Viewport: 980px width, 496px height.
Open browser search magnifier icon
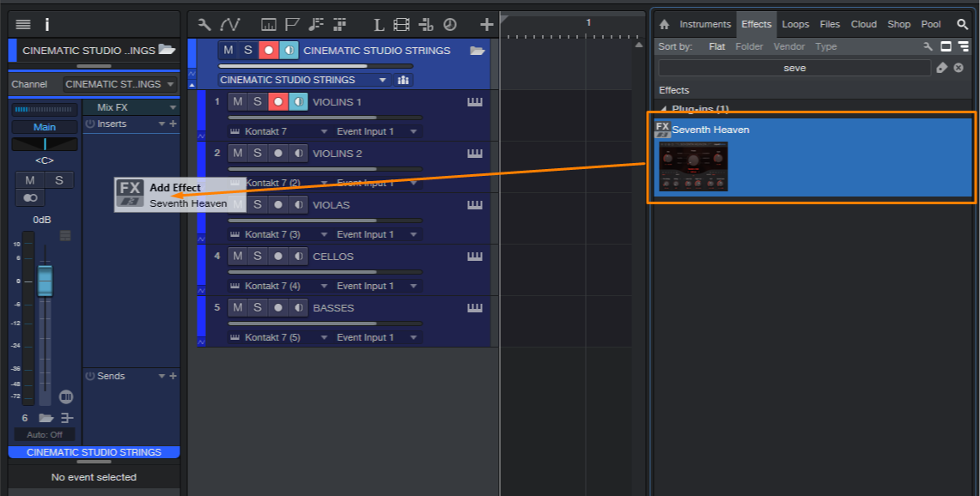click(x=962, y=24)
